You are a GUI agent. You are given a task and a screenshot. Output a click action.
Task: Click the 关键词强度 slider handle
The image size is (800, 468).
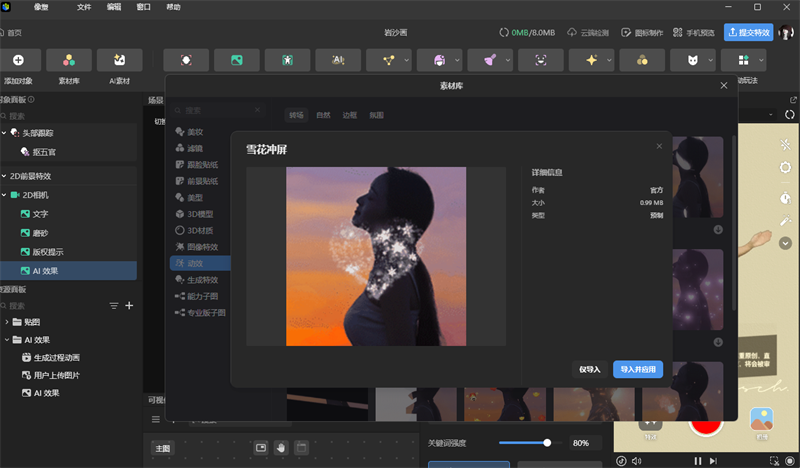tap(547, 442)
